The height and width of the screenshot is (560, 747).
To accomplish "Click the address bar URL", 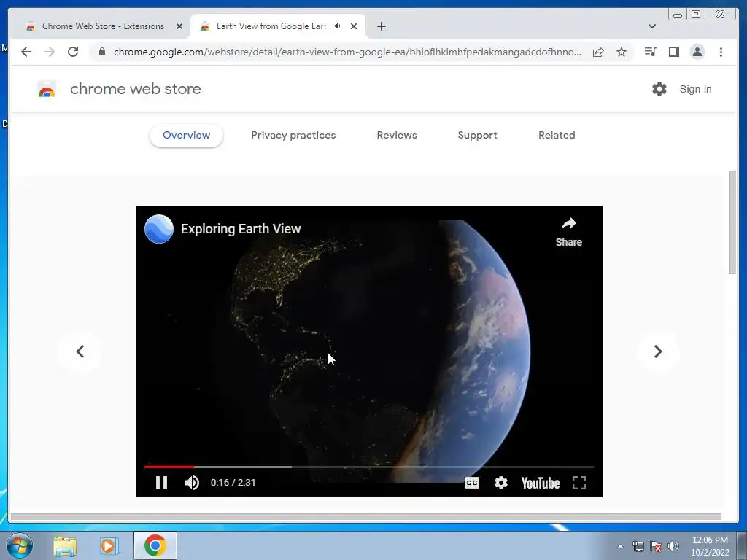I will [347, 52].
